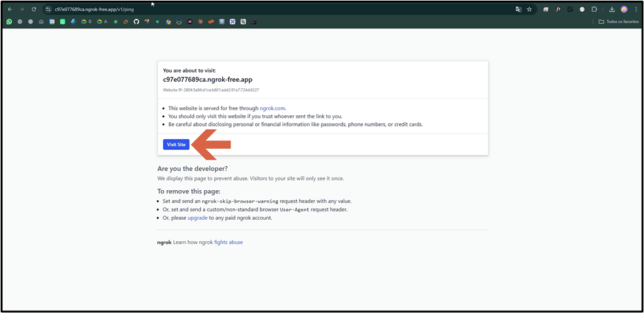Viewport: 644px width, 313px height.
Task: Open the Google Calendar bookmark
Action: 52,22
